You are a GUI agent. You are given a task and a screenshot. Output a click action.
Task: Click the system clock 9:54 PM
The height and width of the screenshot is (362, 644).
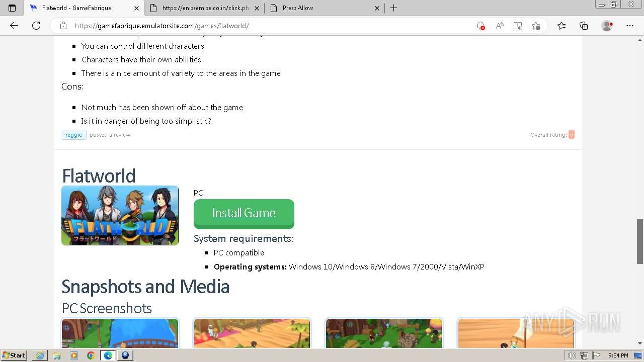point(618,355)
